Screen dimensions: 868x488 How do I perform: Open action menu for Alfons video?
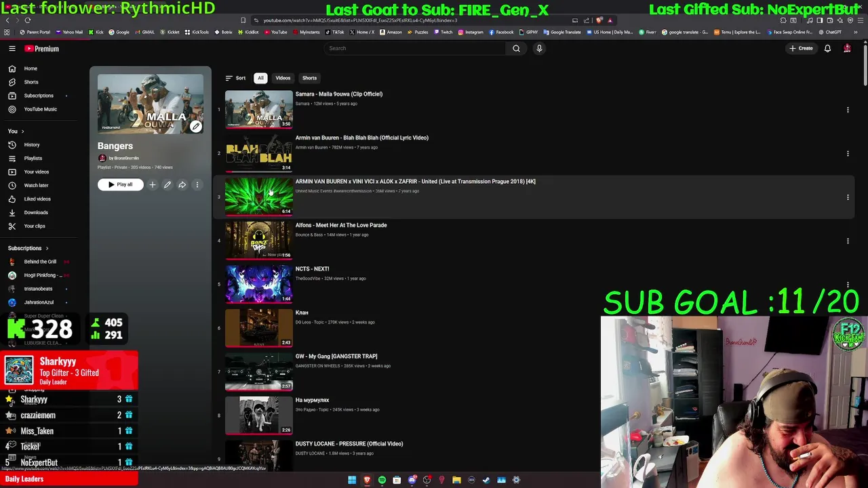[848, 241]
